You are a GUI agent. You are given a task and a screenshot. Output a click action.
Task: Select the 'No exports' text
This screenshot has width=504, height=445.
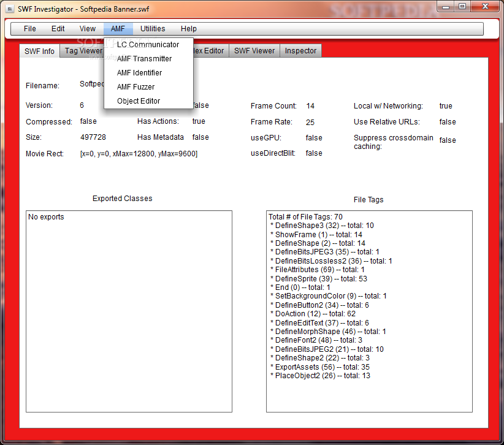(46, 217)
